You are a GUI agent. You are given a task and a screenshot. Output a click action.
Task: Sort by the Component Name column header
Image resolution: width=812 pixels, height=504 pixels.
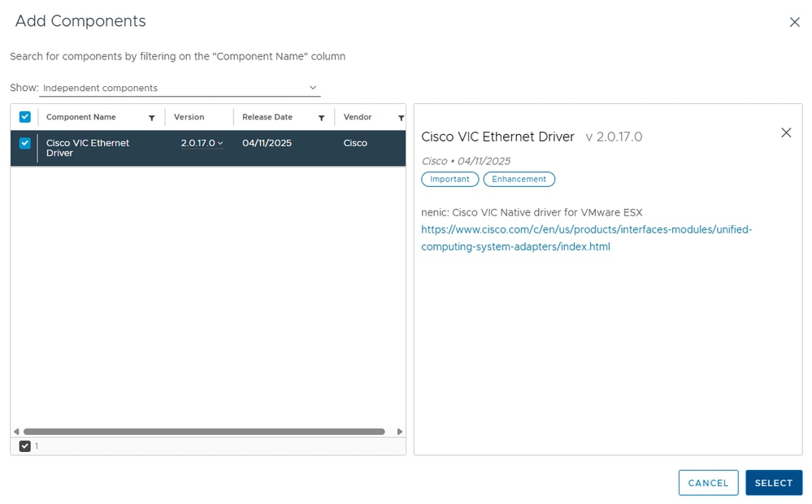click(x=80, y=117)
